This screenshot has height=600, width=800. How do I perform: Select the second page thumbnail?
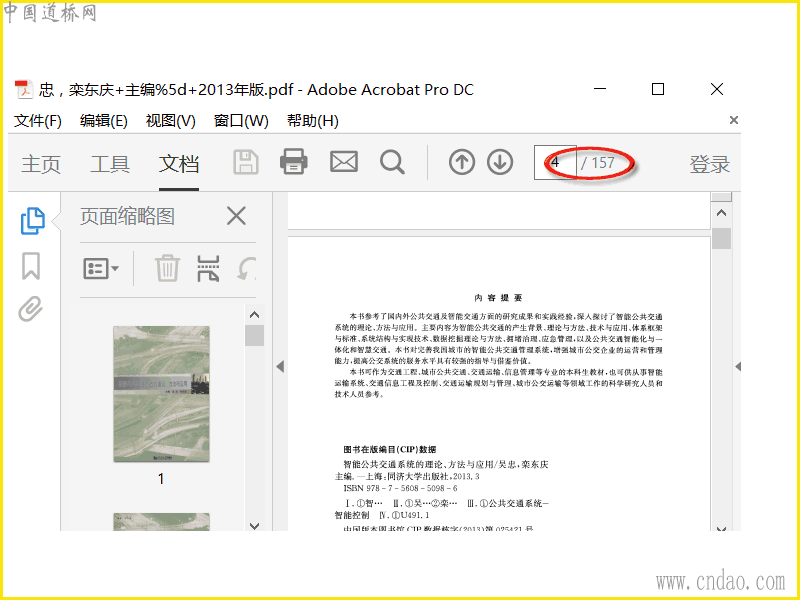(161, 521)
